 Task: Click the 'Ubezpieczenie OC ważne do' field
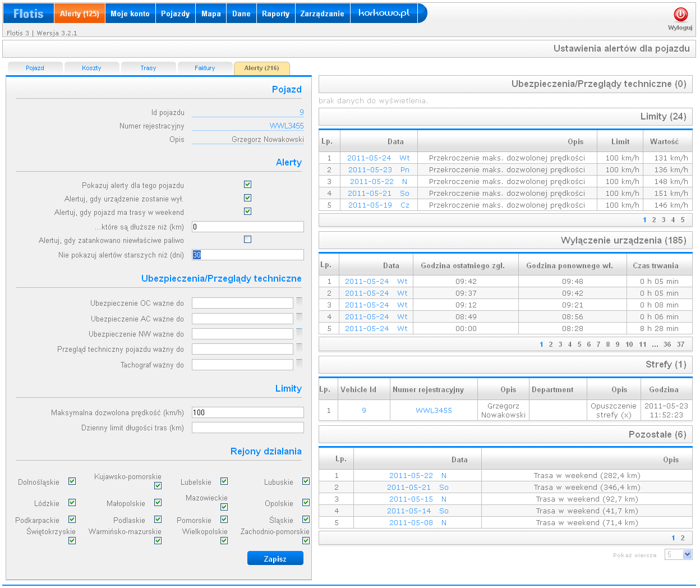pos(242,303)
